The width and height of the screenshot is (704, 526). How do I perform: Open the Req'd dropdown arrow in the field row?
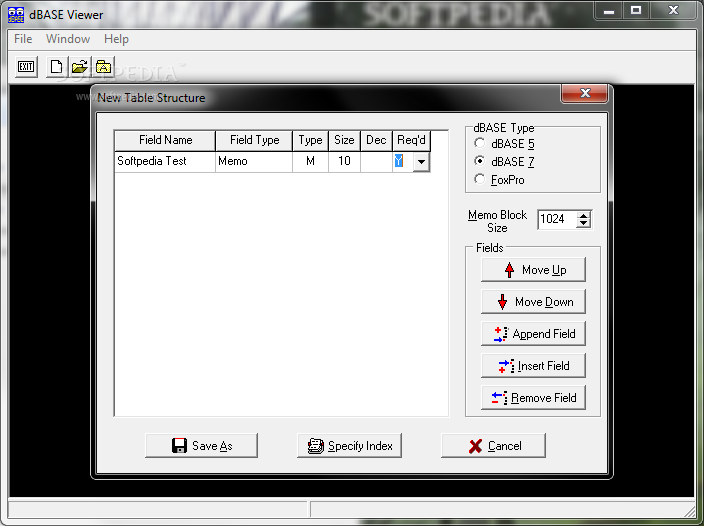click(421, 162)
